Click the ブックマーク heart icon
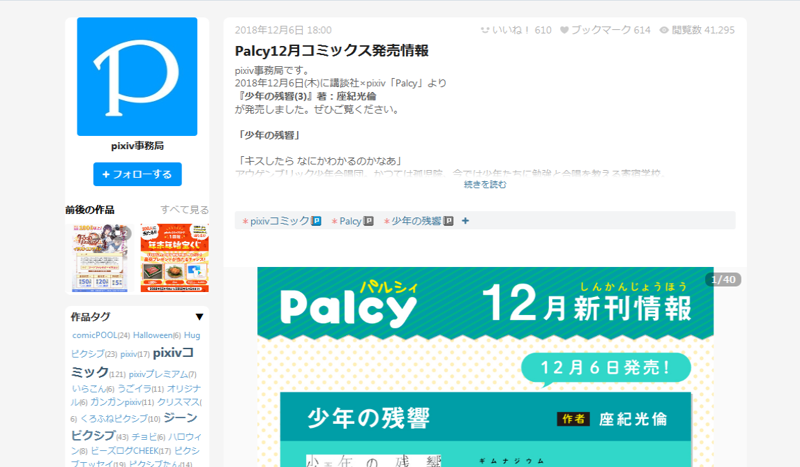The width and height of the screenshot is (800, 467). pyautogui.click(x=564, y=30)
